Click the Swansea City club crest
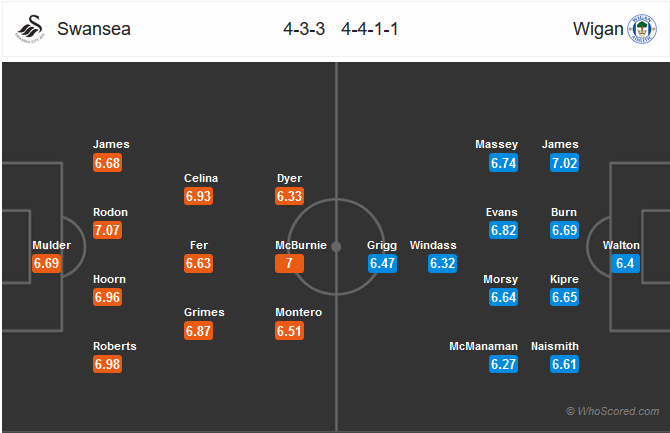 (30, 29)
